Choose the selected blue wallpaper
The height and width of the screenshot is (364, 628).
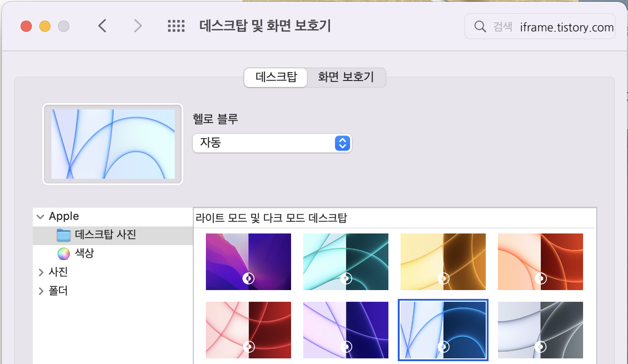443,330
